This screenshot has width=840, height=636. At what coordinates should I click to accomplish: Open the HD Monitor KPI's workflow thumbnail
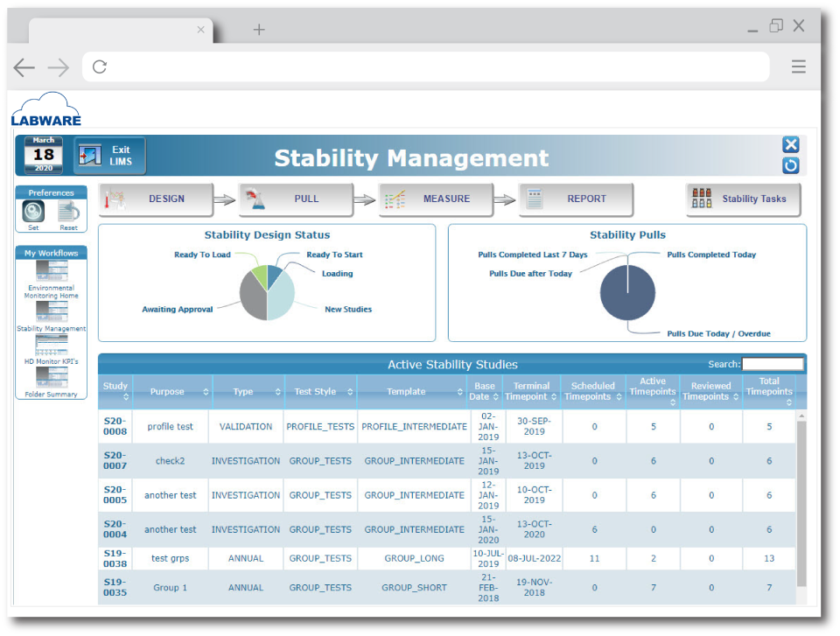(51, 346)
